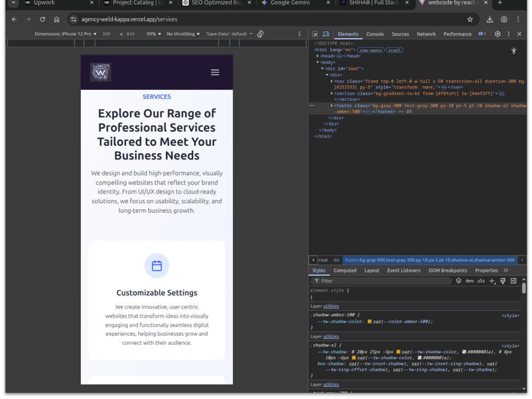
Task: Open the first Layer utilities link
Action: pos(331,306)
